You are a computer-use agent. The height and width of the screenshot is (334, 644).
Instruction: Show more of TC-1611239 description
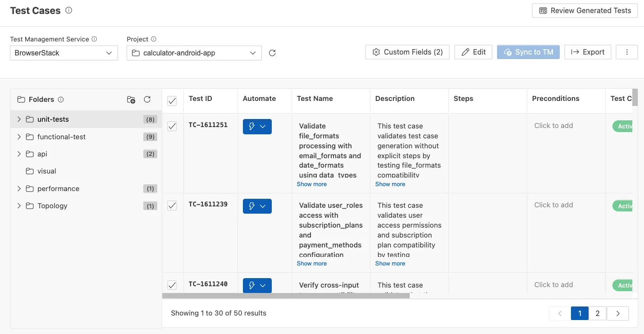(390, 263)
